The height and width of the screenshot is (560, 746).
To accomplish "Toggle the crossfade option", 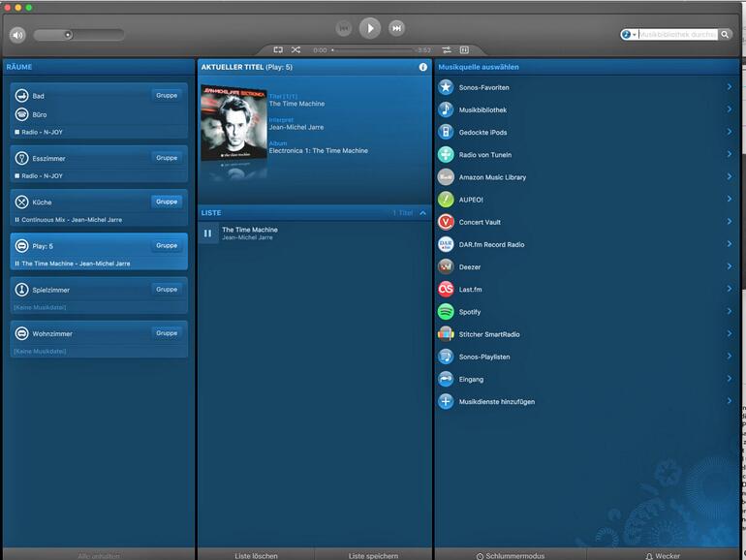I will pos(447,50).
